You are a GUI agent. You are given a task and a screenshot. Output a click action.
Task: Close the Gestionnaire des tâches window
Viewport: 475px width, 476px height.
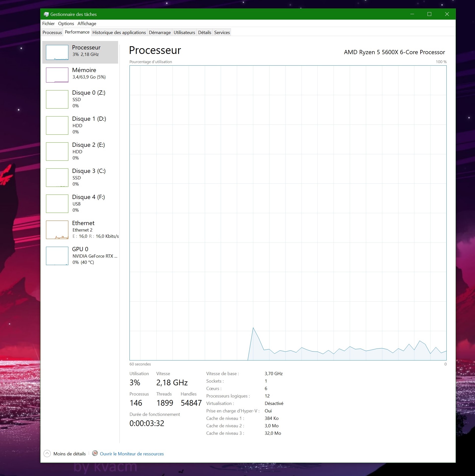coord(447,14)
